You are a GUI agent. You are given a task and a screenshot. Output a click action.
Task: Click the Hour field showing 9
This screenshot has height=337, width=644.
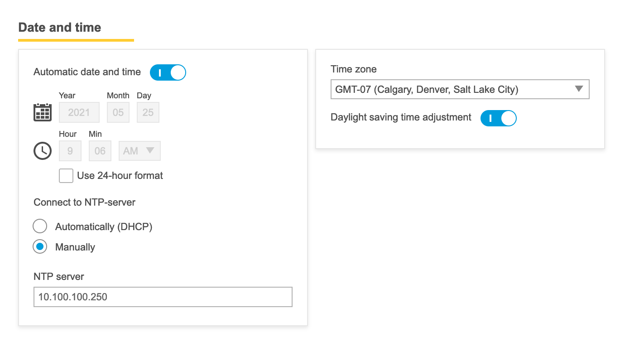pyautogui.click(x=70, y=151)
